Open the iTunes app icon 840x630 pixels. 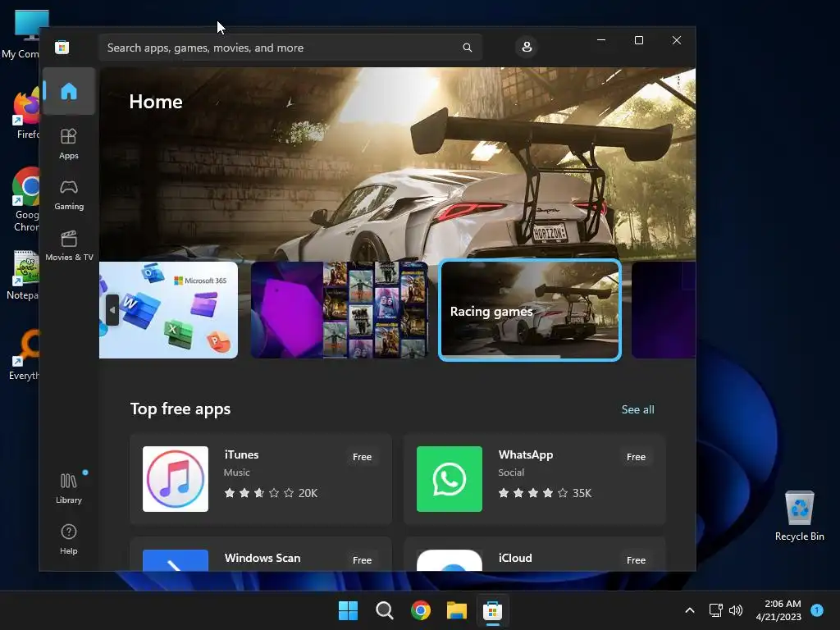pyautogui.click(x=176, y=479)
